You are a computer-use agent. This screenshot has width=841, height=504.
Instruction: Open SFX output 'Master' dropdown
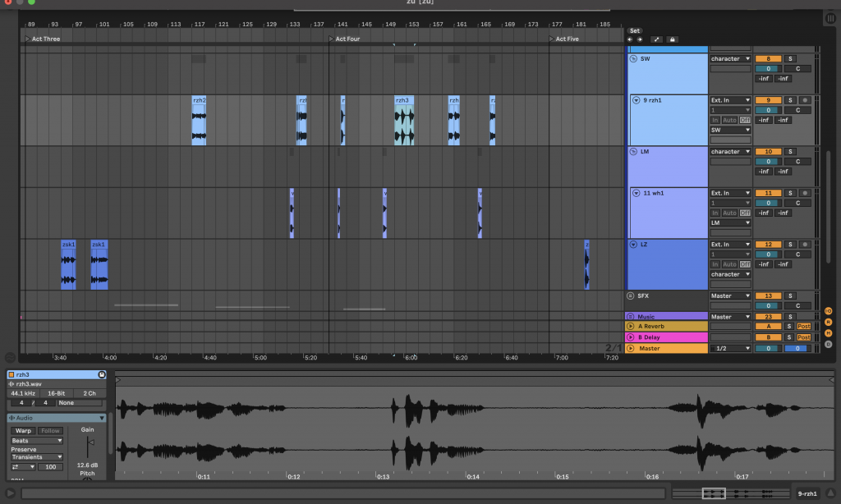coord(730,296)
